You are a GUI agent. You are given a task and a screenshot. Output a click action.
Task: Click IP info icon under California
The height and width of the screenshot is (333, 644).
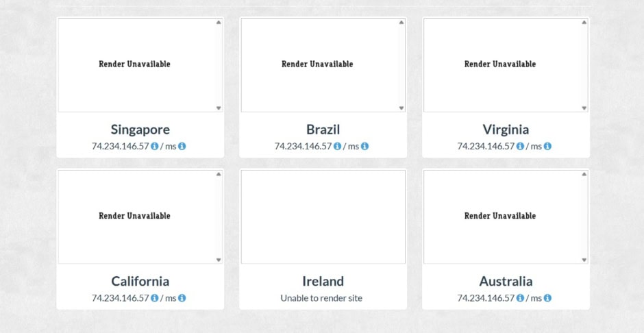click(155, 298)
